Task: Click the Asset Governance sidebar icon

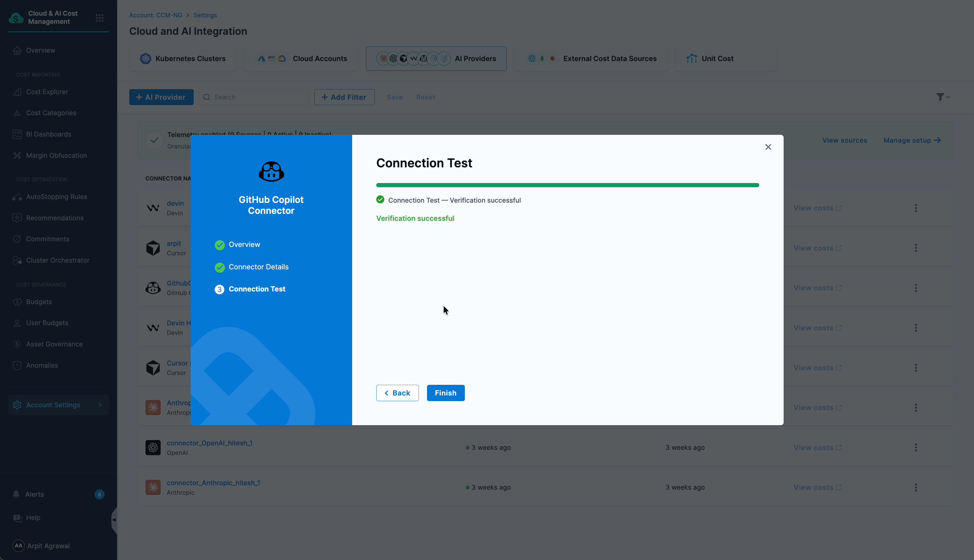Action: [17, 344]
